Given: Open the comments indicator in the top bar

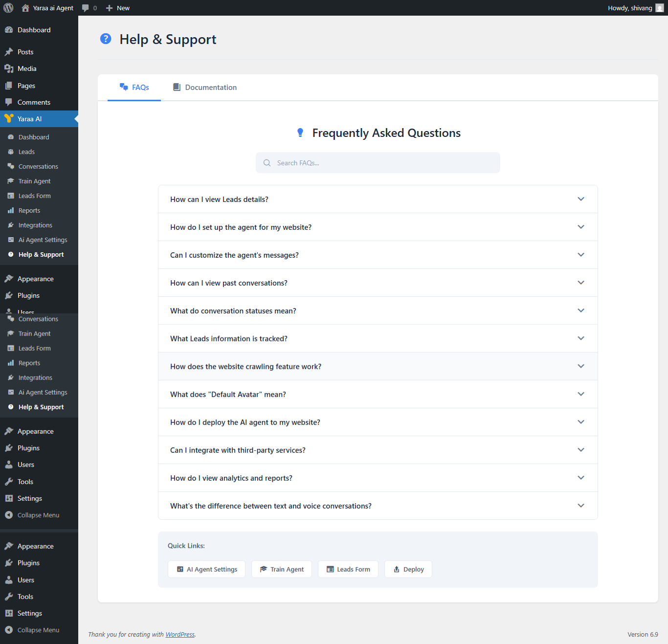Looking at the screenshot, I should click(89, 8).
